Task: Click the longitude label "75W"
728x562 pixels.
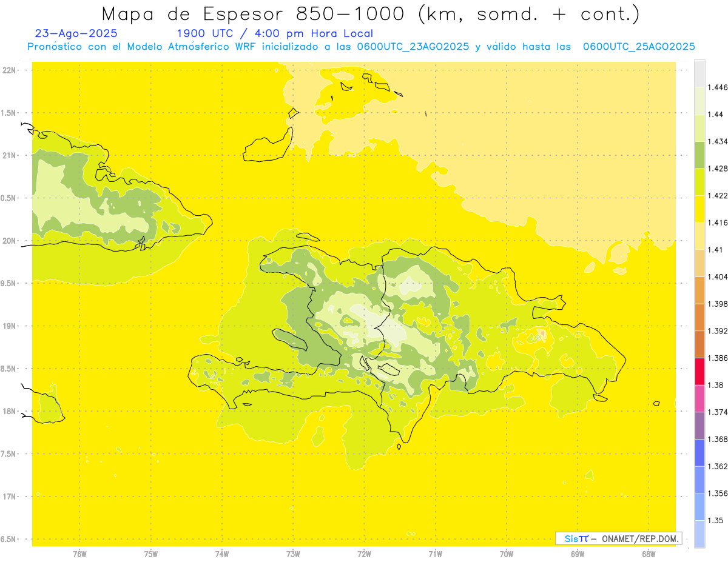Action: pos(151,554)
